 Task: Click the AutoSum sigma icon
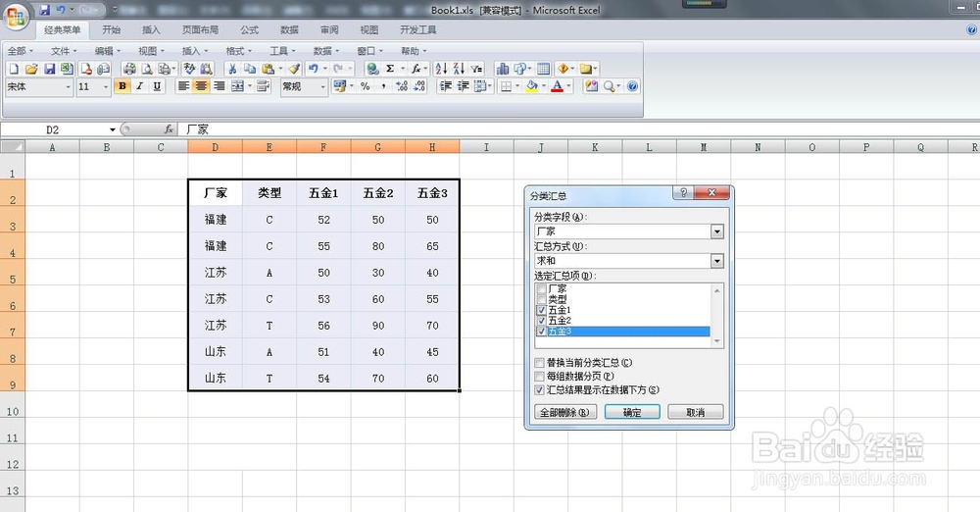[x=390, y=69]
